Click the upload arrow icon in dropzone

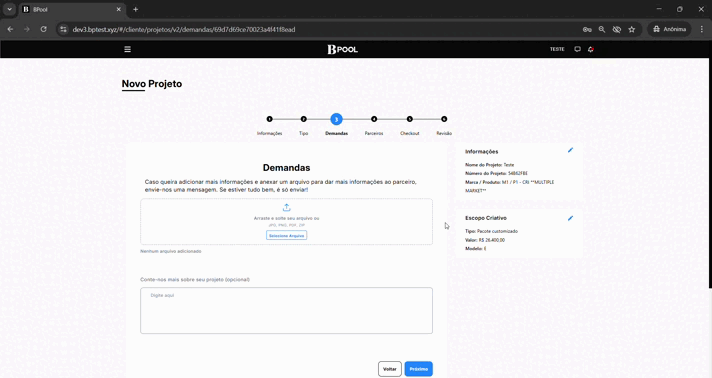(x=287, y=208)
